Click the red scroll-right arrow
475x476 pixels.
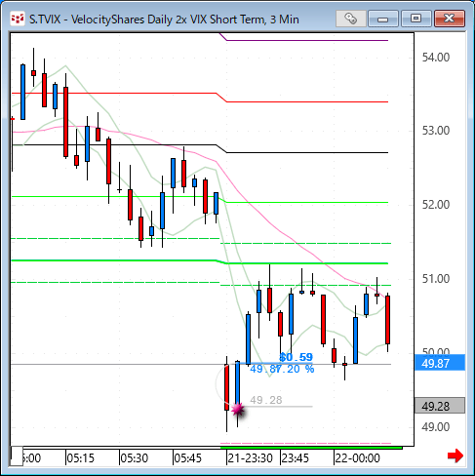pos(455,456)
